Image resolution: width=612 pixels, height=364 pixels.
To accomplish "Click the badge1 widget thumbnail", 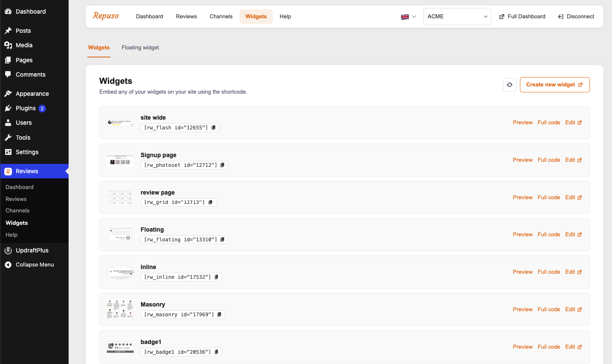I will tap(120, 347).
